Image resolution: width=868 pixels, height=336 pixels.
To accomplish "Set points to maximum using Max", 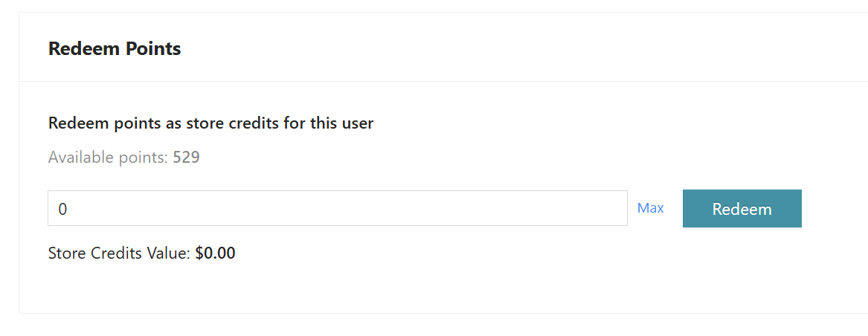I will [650, 208].
